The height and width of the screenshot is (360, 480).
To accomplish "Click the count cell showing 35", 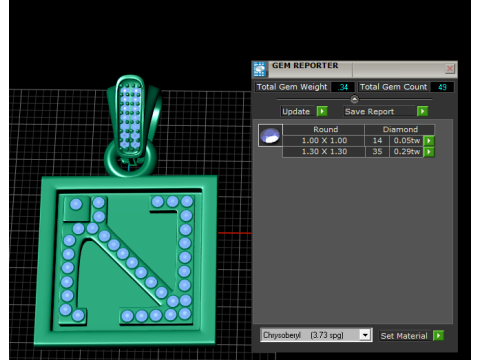I will [x=377, y=152].
